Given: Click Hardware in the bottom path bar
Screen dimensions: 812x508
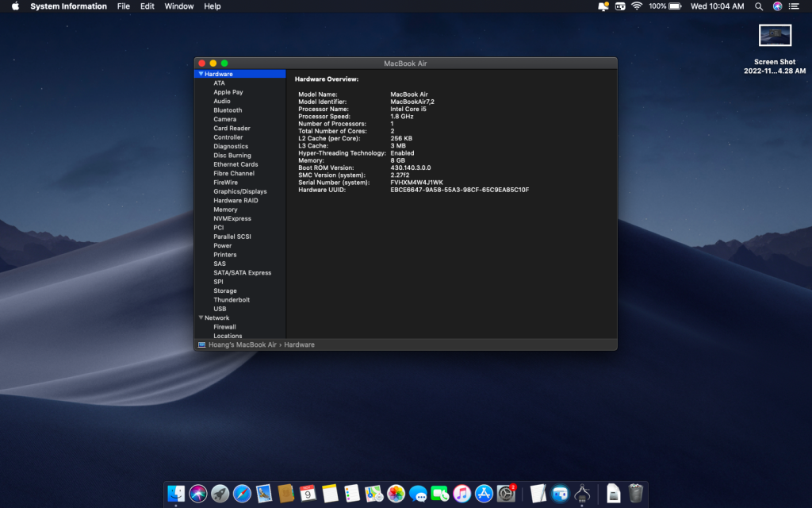Looking at the screenshot, I should 299,344.
